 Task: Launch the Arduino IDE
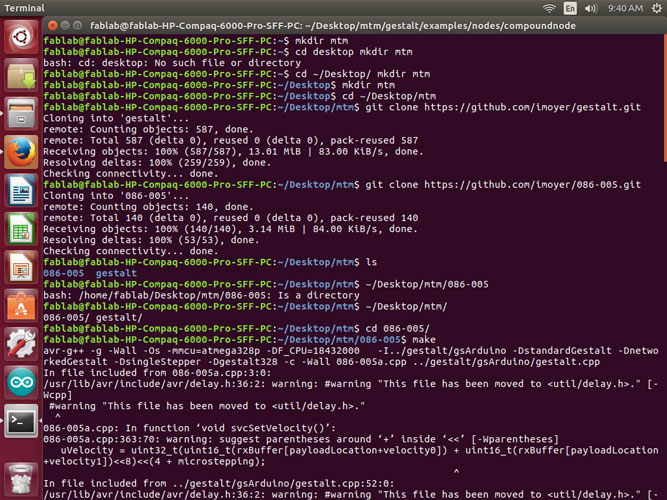(21, 382)
